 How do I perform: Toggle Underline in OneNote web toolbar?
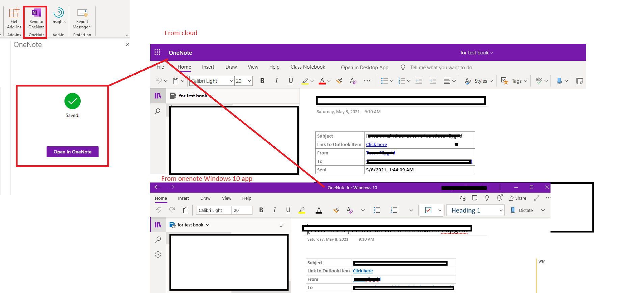(x=291, y=81)
